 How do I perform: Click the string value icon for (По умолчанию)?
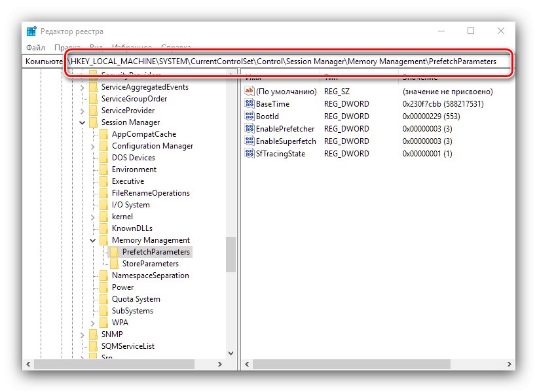[250, 91]
